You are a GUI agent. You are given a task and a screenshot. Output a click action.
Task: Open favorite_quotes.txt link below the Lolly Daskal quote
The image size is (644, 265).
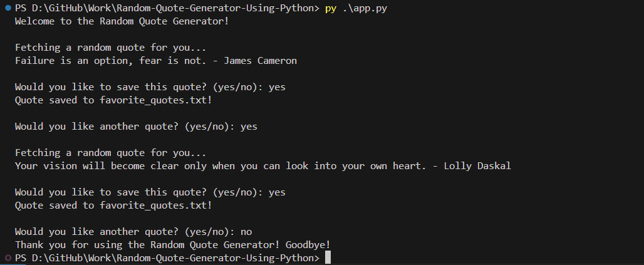click(156, 205)
